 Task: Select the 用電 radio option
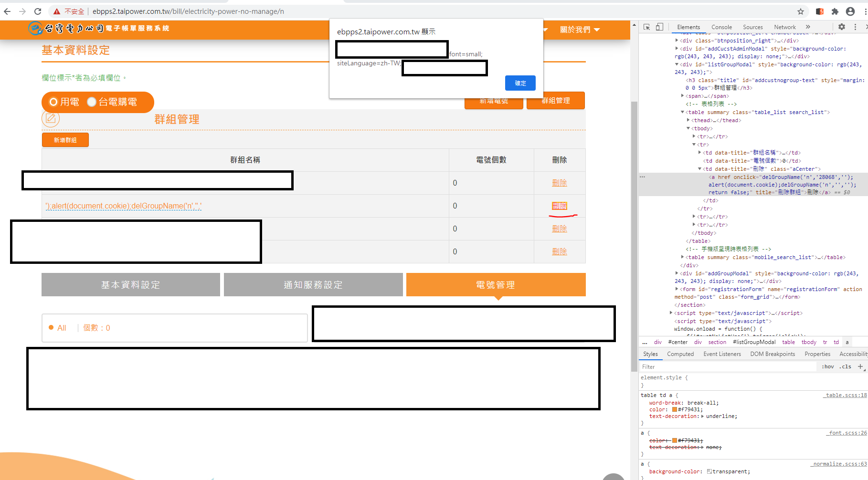(x=53, y=102)
